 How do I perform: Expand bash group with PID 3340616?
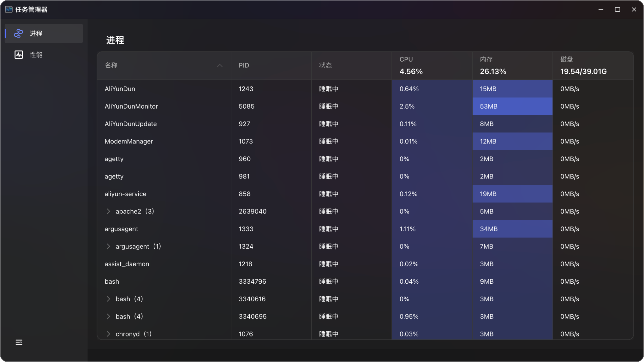(108, 299)
